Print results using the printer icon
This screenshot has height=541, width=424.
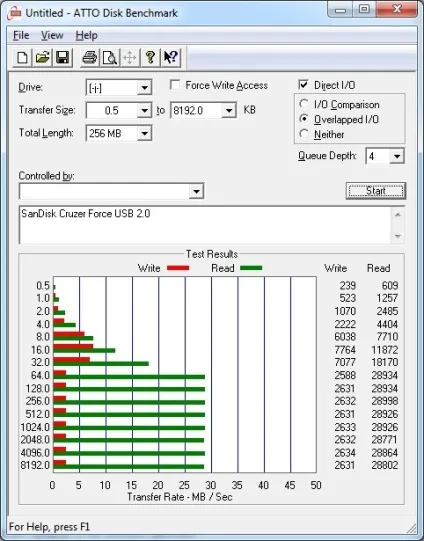click(90, 57)
